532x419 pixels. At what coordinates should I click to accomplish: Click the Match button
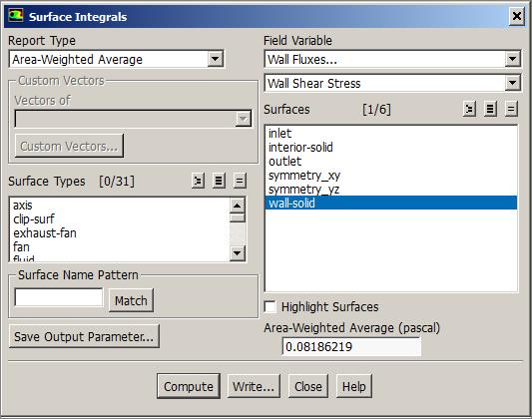click(x=131, y=300)
